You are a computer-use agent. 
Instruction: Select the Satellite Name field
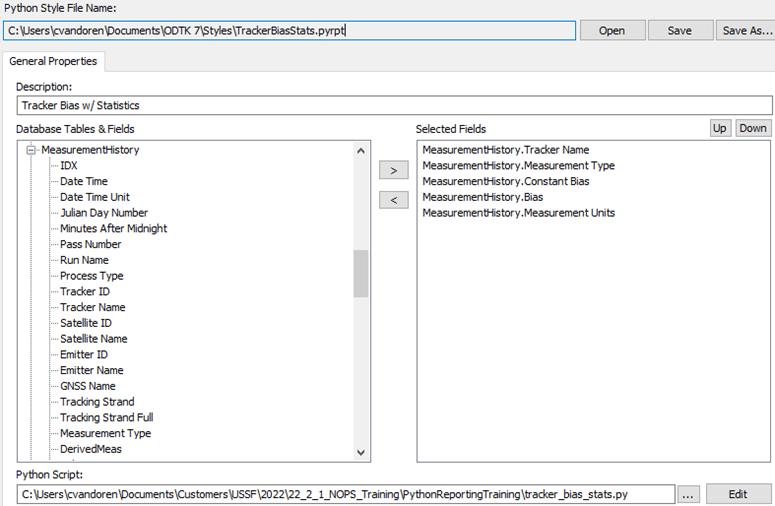coord(93,339)
